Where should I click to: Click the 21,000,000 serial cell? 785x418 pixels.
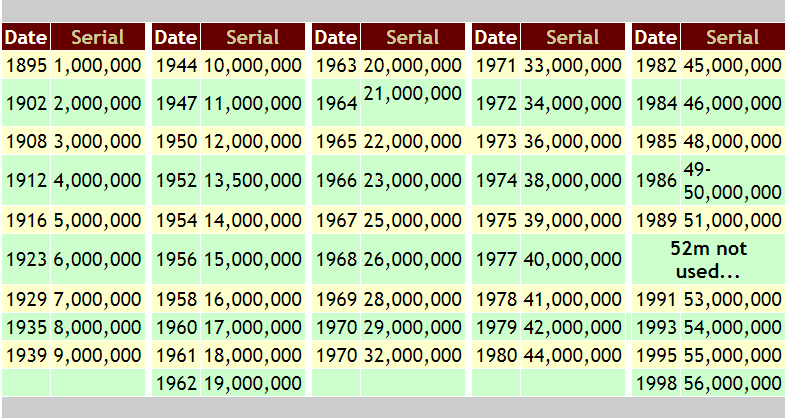413,94
